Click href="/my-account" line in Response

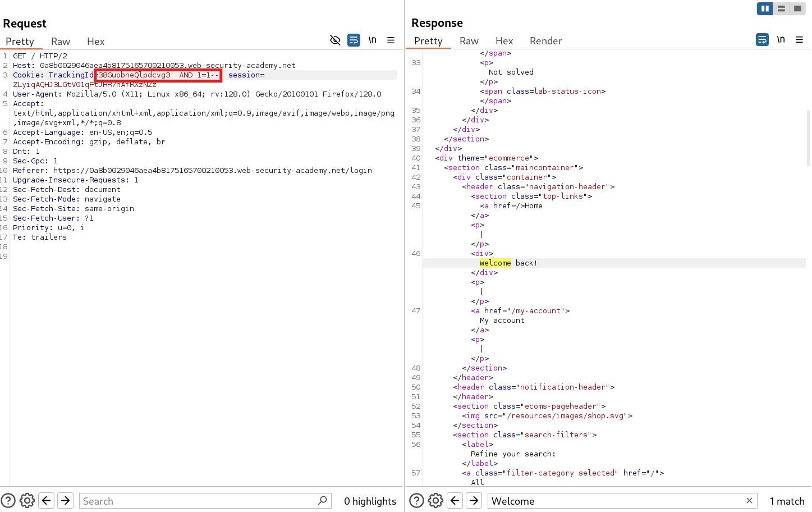pos(520,310)
